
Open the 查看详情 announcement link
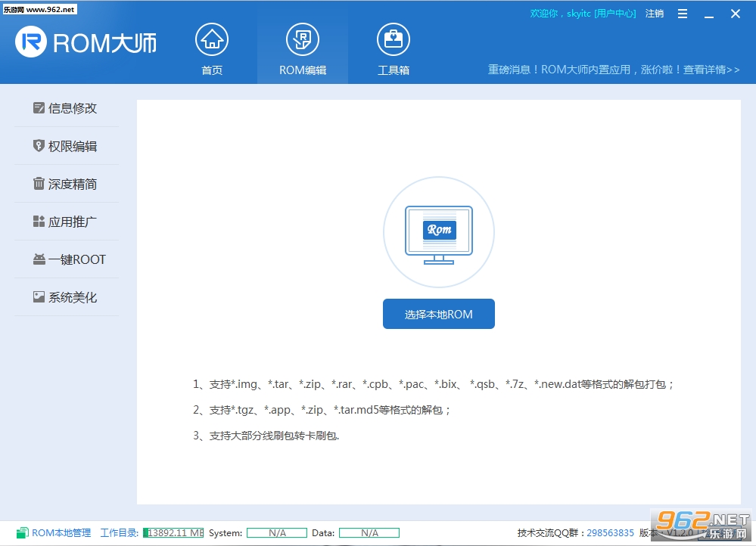pos(711,70)
